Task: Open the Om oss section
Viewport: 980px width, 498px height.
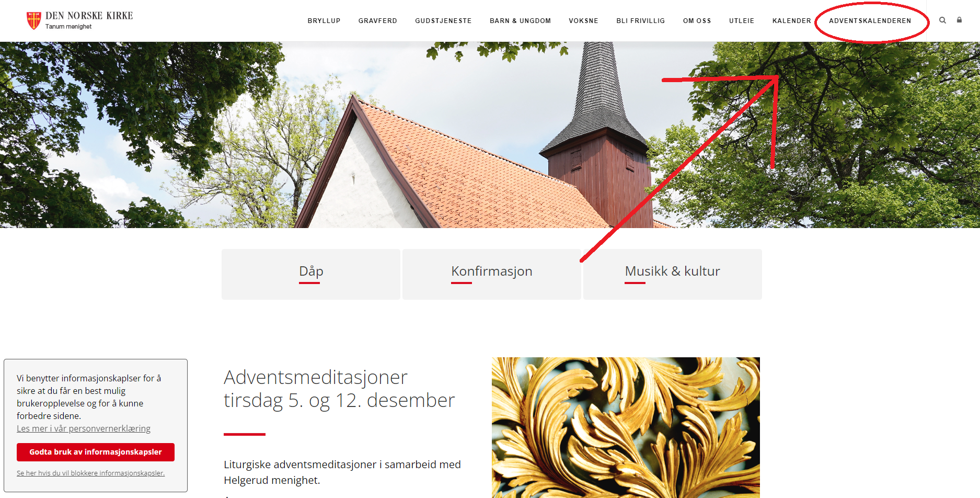Action: click(x=697, y=21)
